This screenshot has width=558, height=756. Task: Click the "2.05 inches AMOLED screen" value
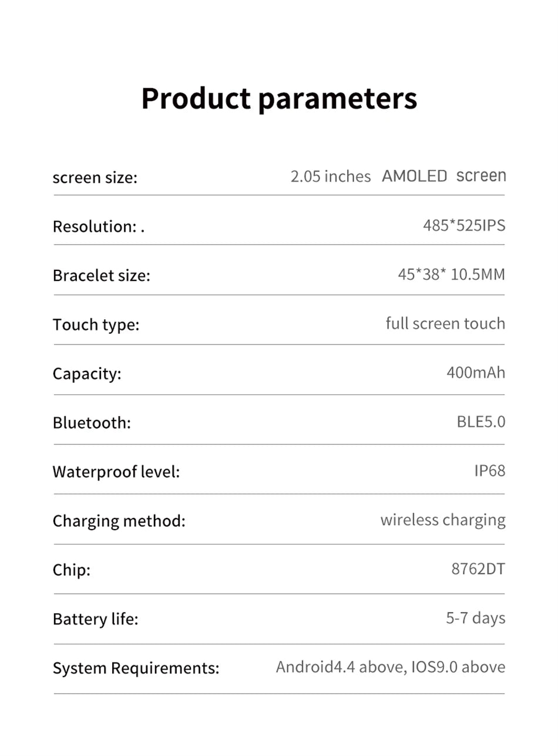pyautogui.click(x=398, y=176)
